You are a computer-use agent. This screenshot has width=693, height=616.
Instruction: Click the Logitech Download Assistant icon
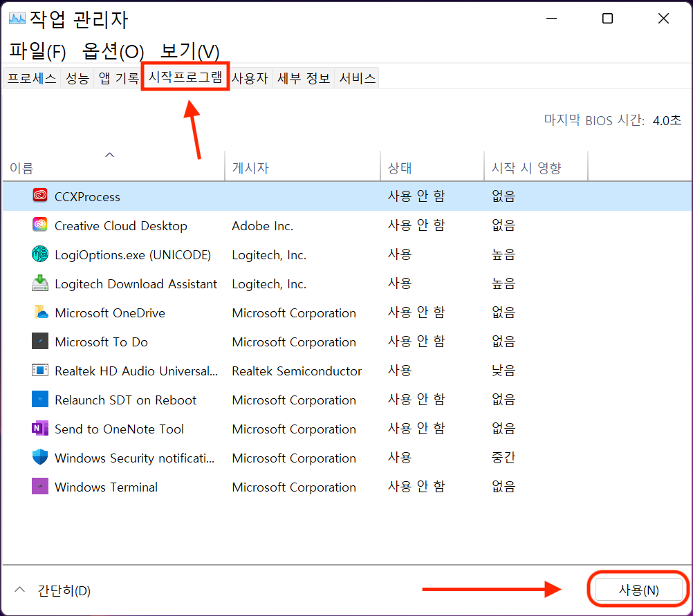(40, 283)
